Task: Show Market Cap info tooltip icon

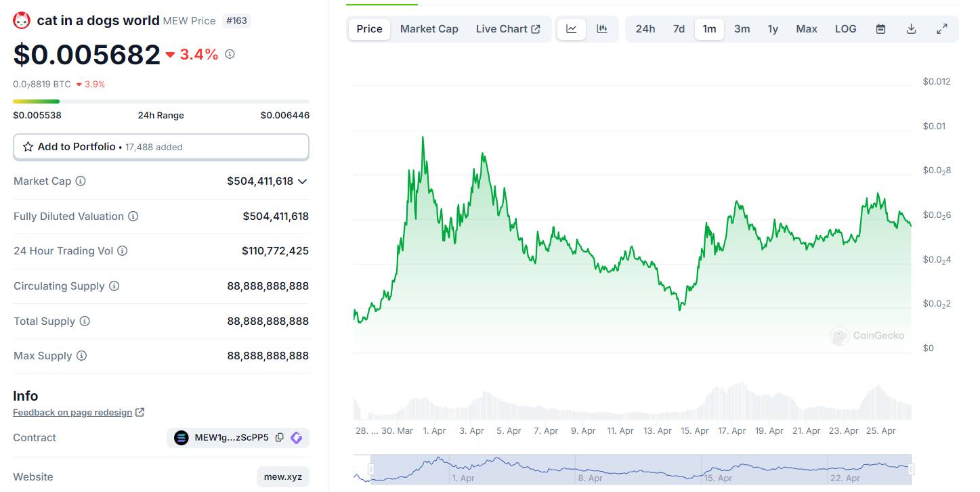Action: pyautogui.click(x=81, y=181)
